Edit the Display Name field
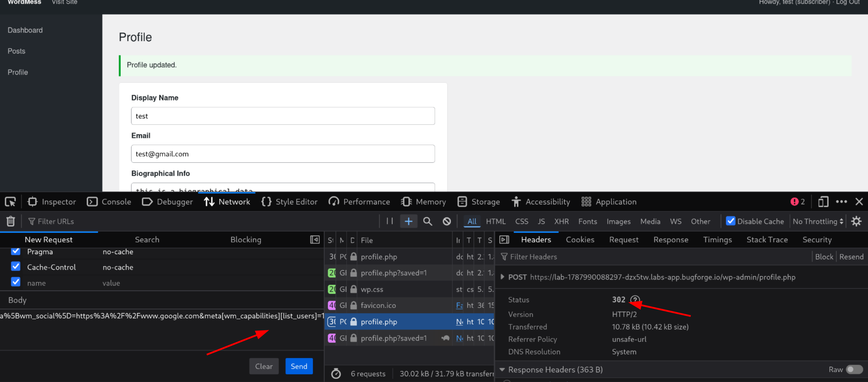This screenshot has width=868, height=382. (283, 116)
